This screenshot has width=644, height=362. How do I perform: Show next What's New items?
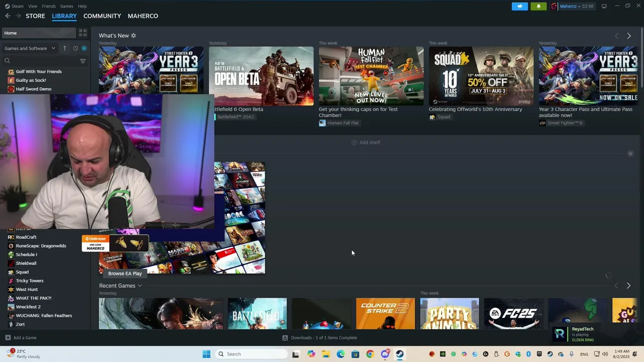pyautogui.click(x=628, y=36)
